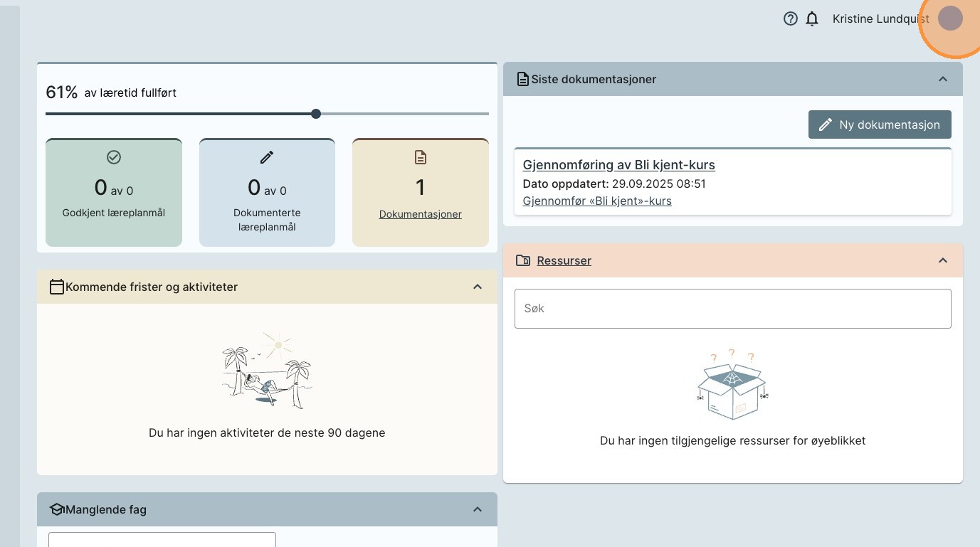This screenshot has height=547, width=980.
Task: Click the graduation cap icon beside Manglende fag
Action: (x=57, y=509)
